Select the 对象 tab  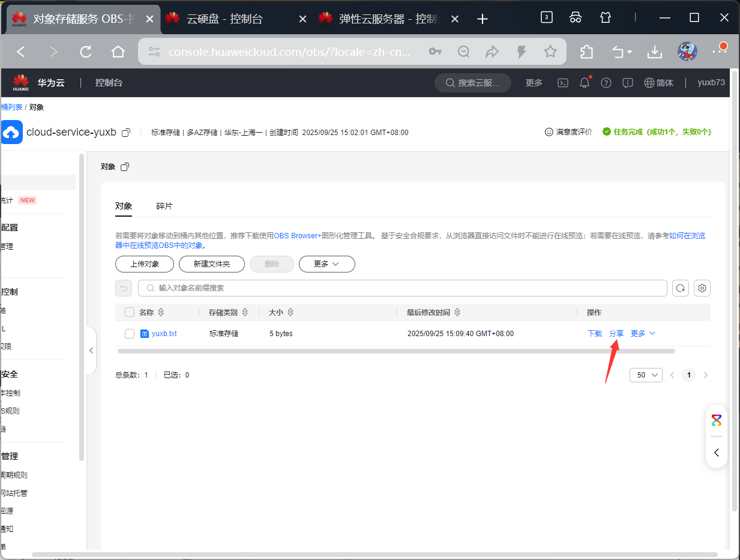tap(124, 206)
